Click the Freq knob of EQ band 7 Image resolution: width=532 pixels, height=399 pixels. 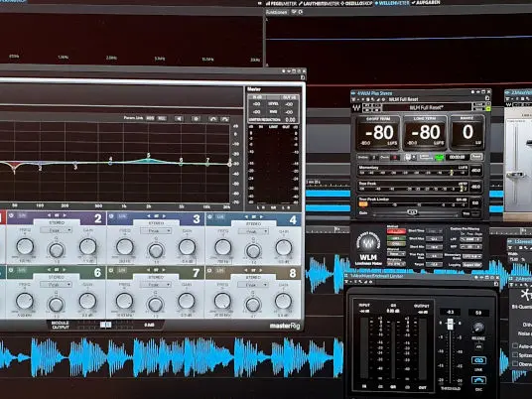point(124,301)
